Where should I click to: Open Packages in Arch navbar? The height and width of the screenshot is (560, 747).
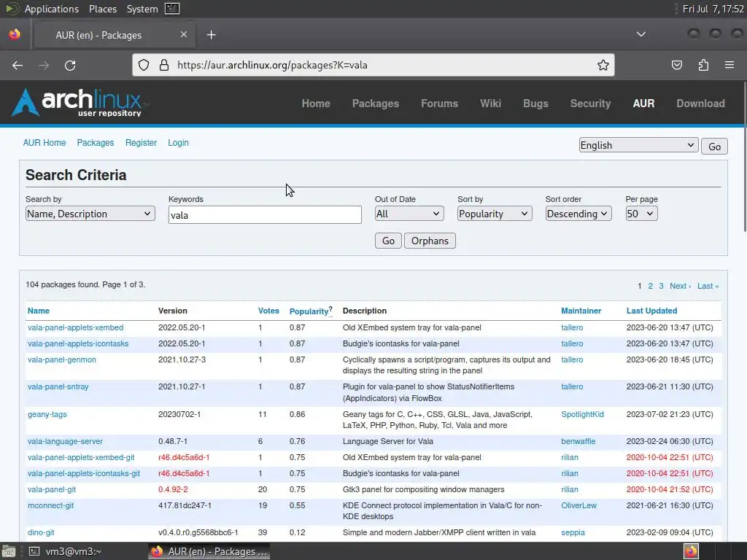tap(376, 104)
